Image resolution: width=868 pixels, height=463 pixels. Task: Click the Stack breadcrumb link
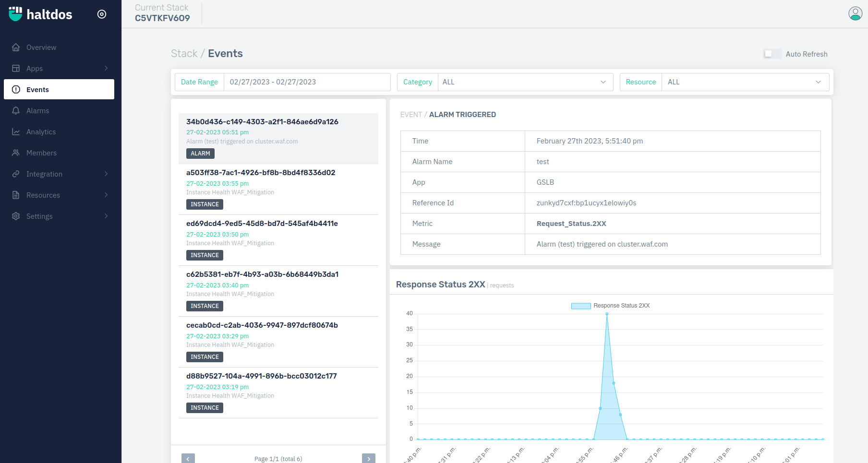pos(184,54)
